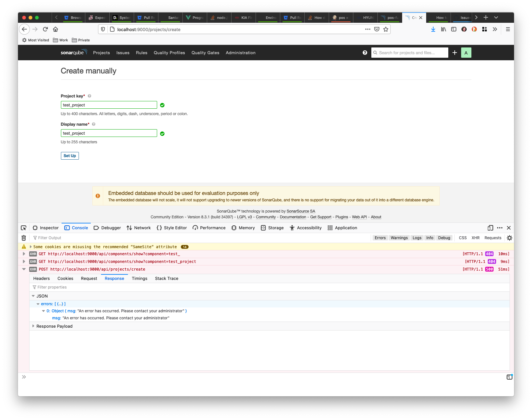
Task: Show more toolbar extensions overflow chevron
Action: (495, 29)
